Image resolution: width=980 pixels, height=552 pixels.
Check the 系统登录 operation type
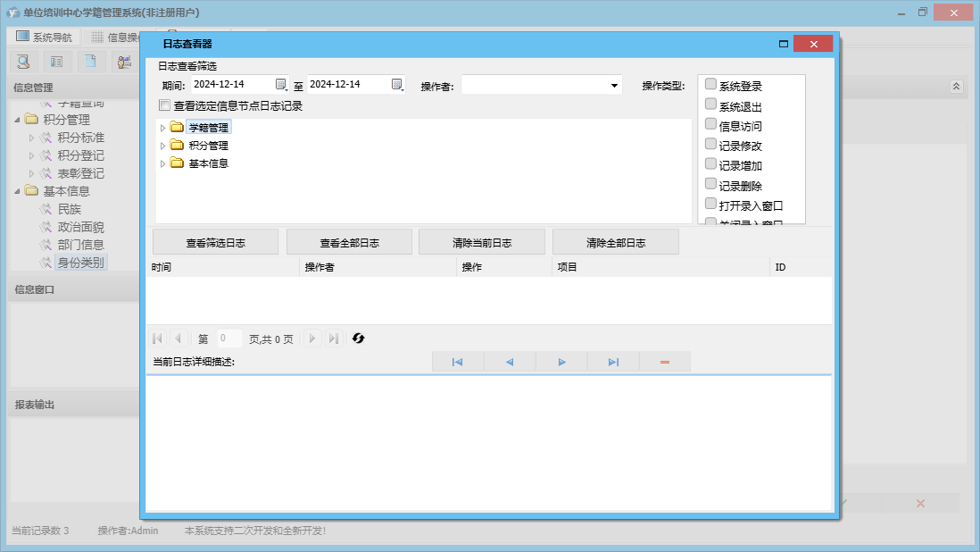710,84
